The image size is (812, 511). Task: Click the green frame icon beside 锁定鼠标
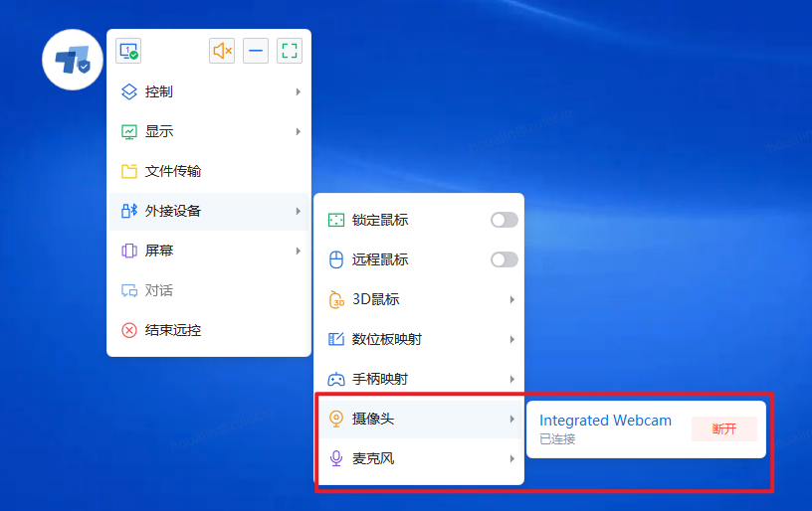click(336, 220)
